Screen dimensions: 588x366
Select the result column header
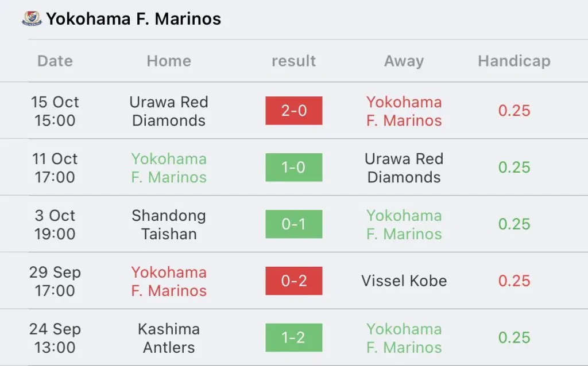click(293, 61)
